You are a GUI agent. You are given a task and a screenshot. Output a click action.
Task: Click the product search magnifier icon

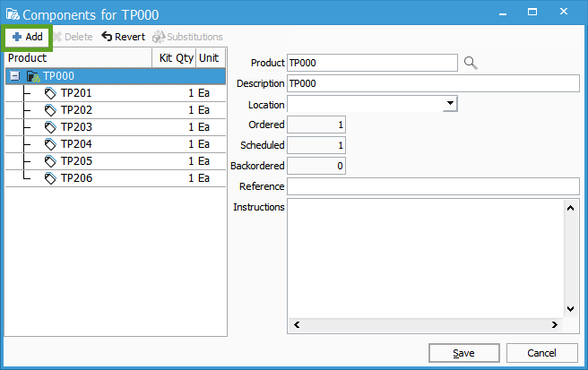471,63
